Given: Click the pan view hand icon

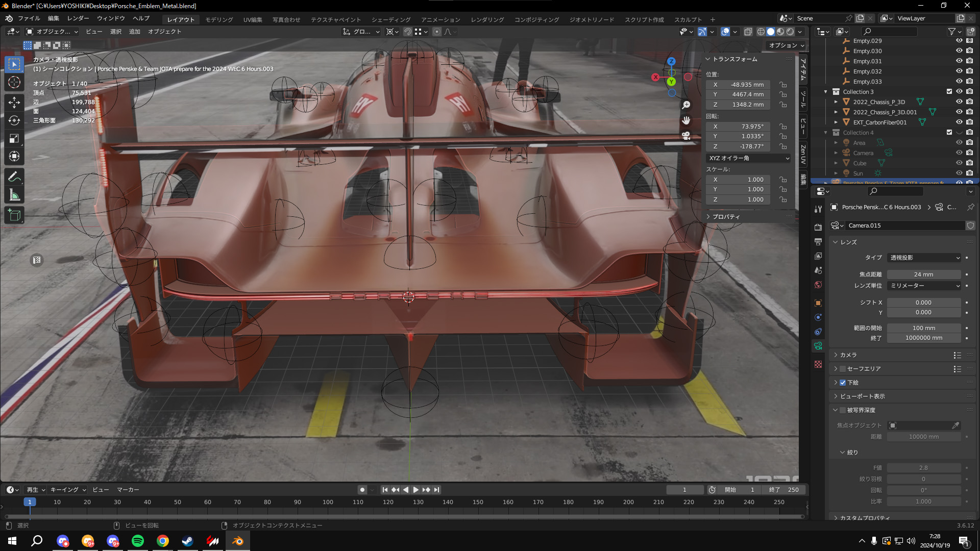Looking at the screenshot, I should (687, 120).
